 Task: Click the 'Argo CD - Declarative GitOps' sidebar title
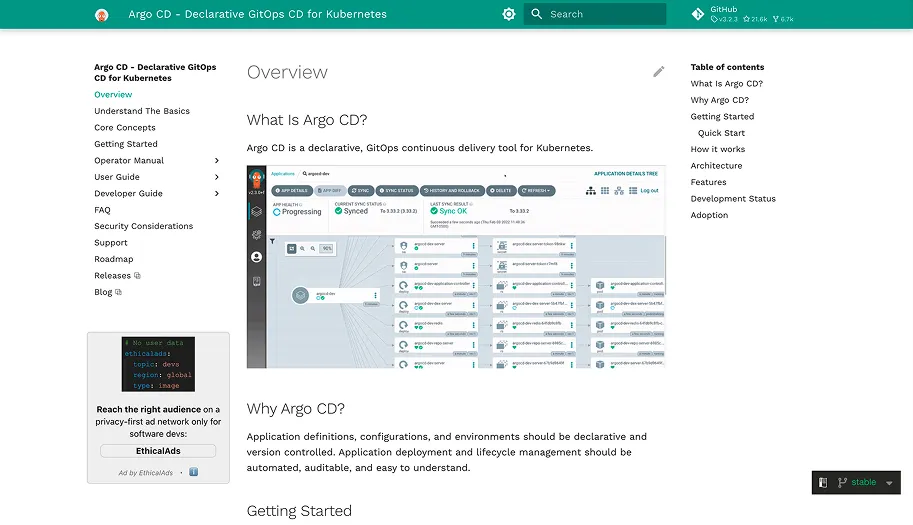pyautogui.click(x=155, y=73)
